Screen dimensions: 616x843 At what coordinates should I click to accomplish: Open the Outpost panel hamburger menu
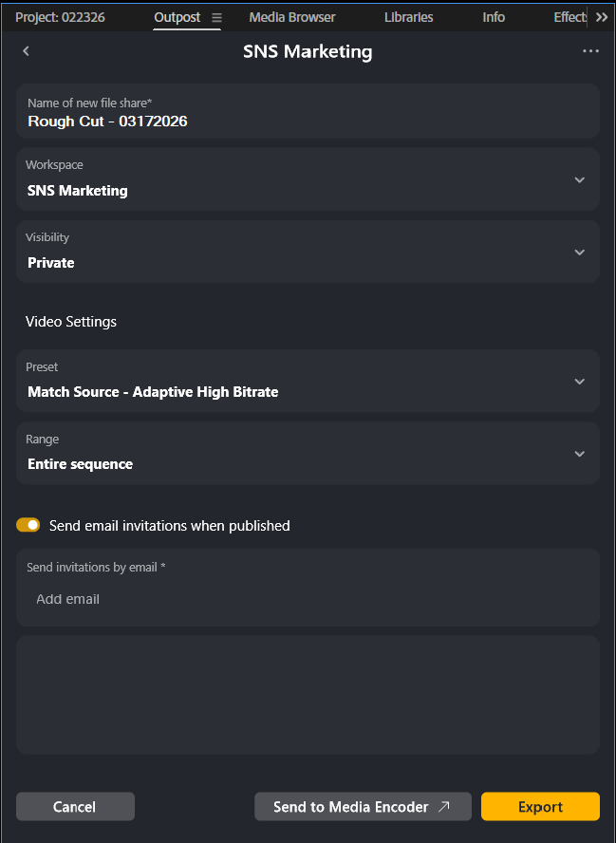pyautogui.click(x=216, y=17)
